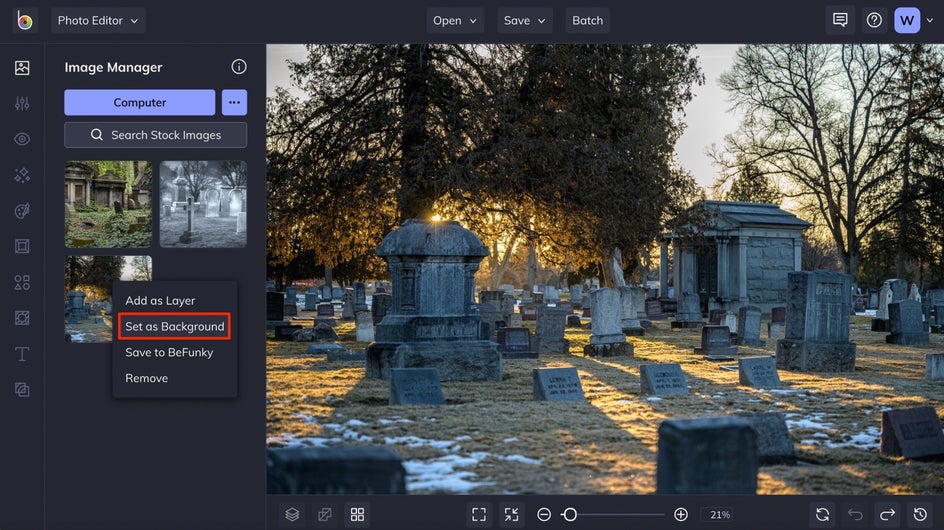Open the history clock icon
The image size is (944, 530).
click(920, 514)
